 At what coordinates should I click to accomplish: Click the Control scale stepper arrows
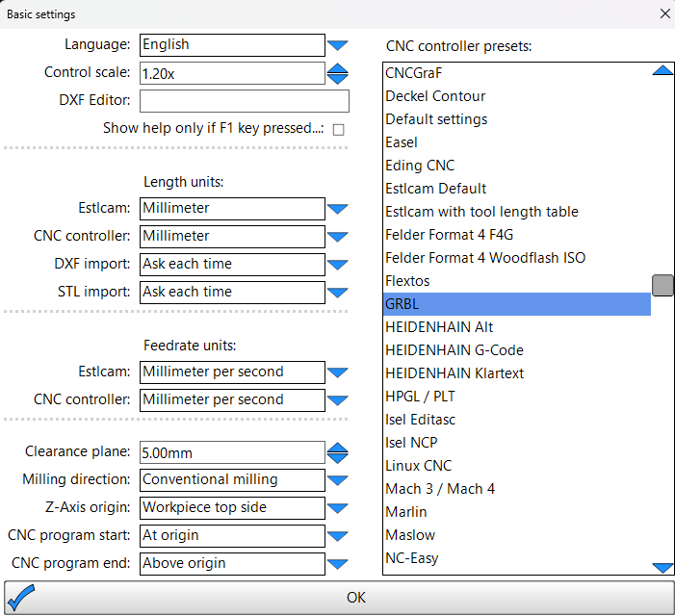coord(337,73)
